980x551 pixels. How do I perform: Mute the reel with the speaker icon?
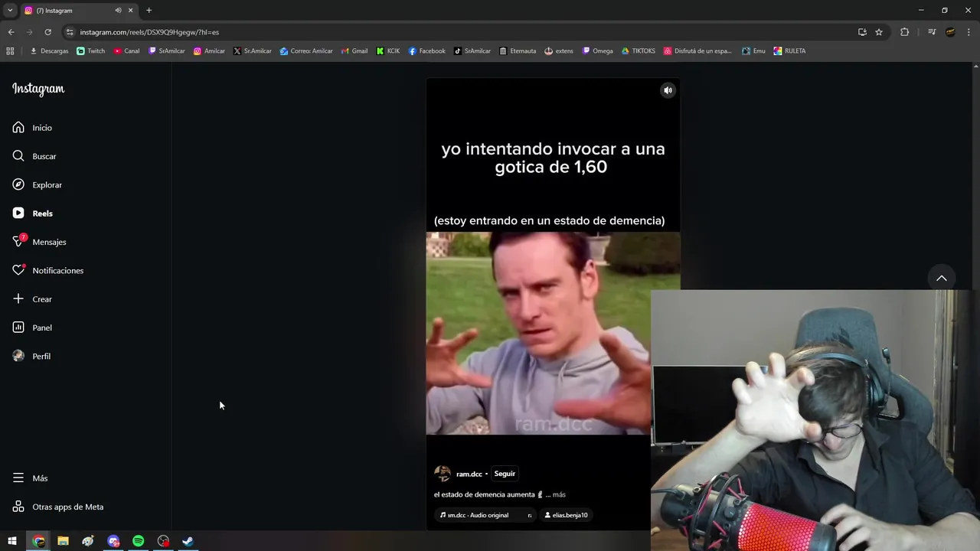668,90
